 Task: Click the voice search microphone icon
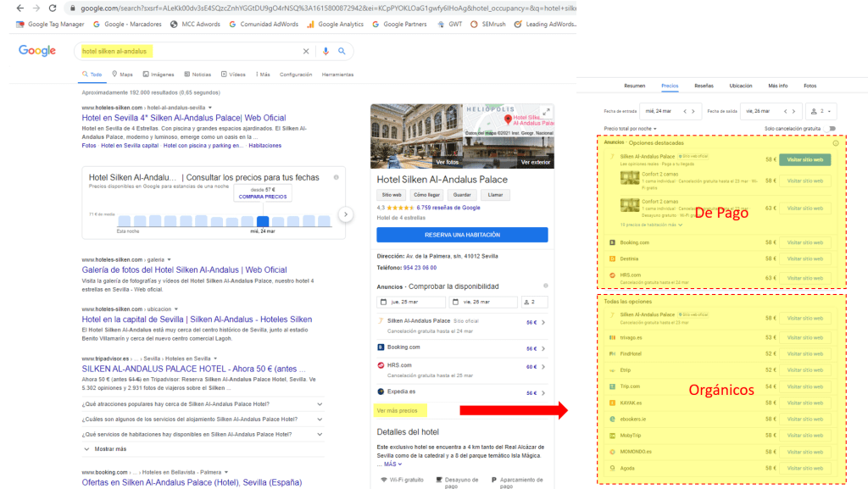[325, 52]
